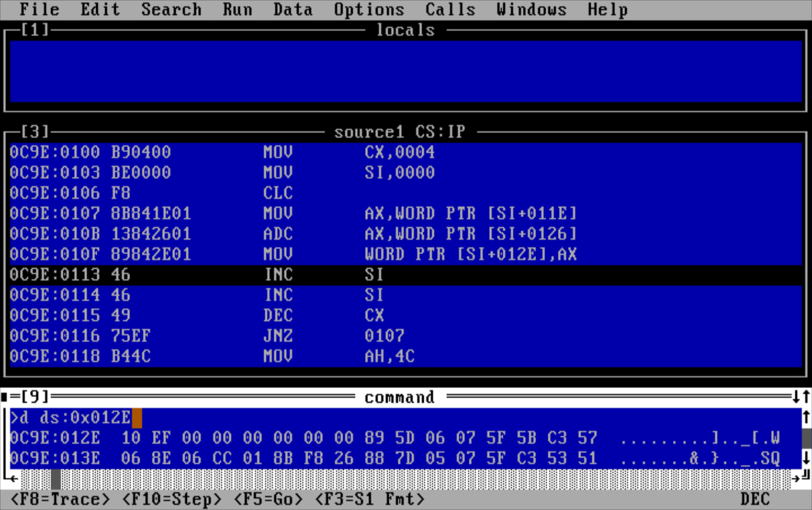Click the DEC radix indicator
Viewport: 812px width, 510px height.
tap(755, 499)
